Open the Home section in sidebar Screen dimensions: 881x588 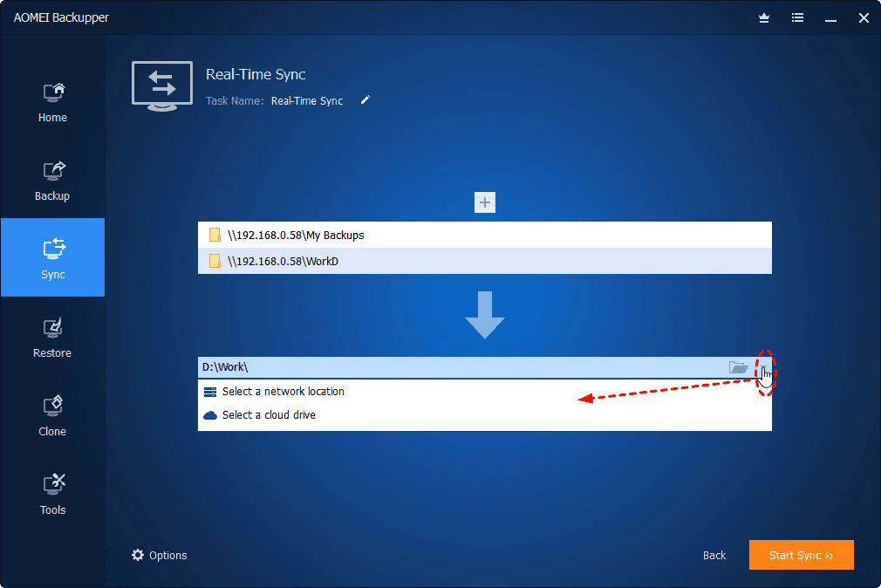point(52,102)
